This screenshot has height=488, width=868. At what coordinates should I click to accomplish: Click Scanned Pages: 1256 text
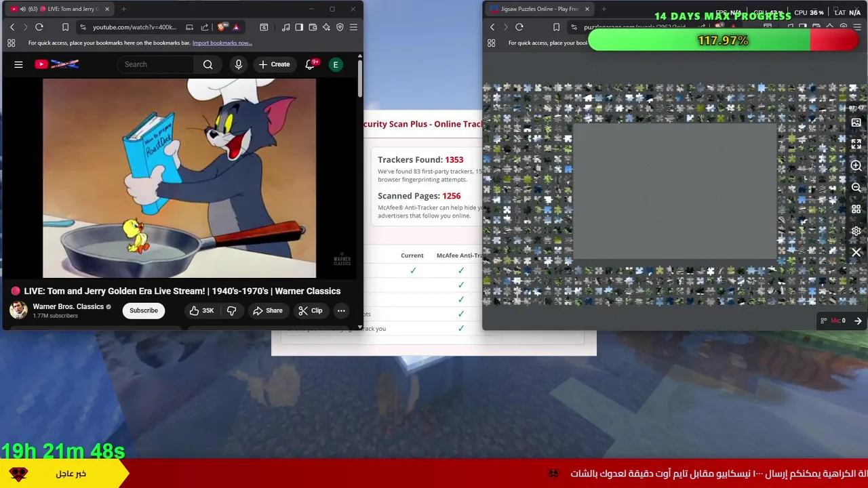(x=419, y=196)
